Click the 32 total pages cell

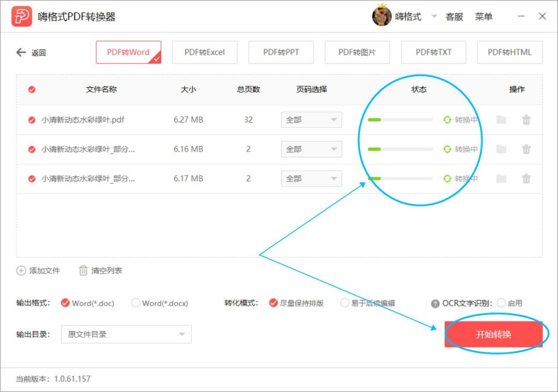click(248, 120)
